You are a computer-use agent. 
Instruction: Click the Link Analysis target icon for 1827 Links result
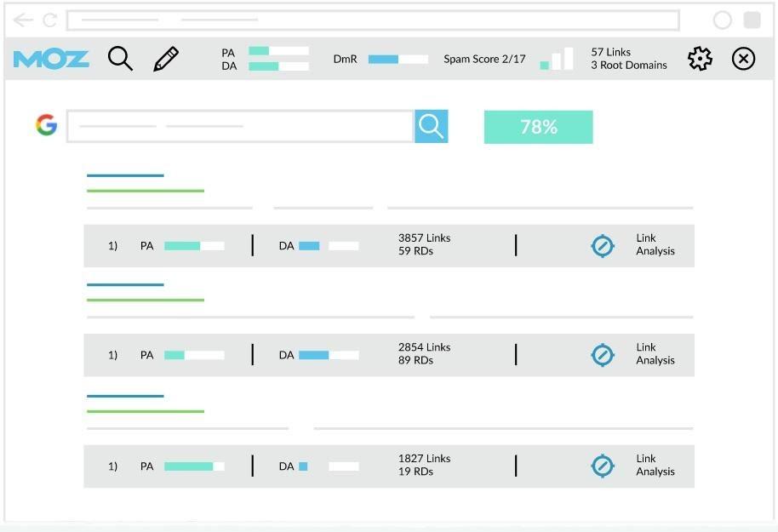pos(603,466)
